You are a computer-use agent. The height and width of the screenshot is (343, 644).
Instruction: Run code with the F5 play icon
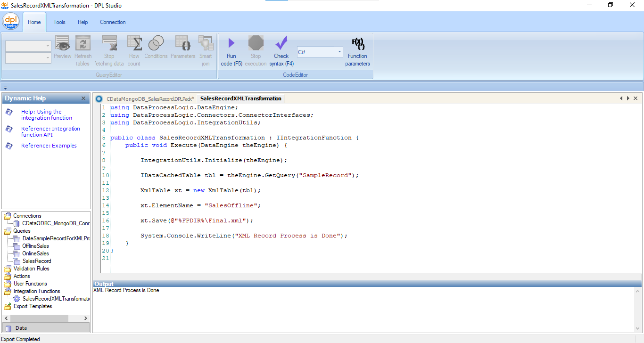pos(231,43)
